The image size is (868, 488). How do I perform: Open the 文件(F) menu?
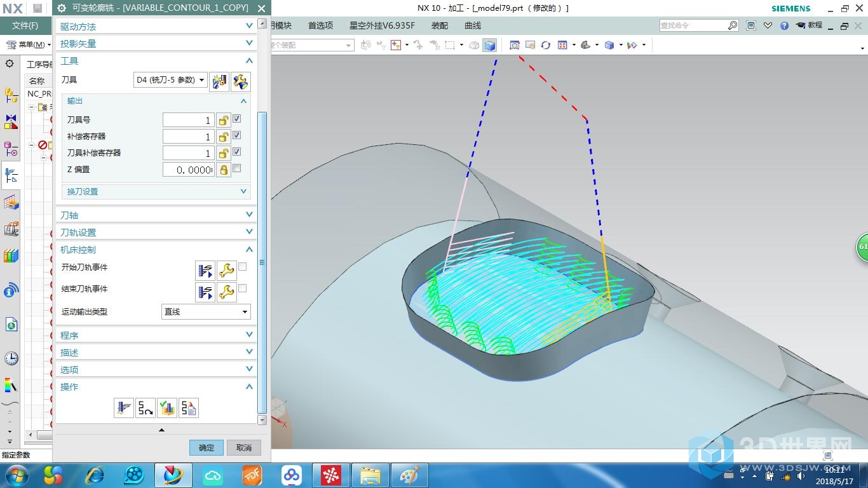(25, 25)
